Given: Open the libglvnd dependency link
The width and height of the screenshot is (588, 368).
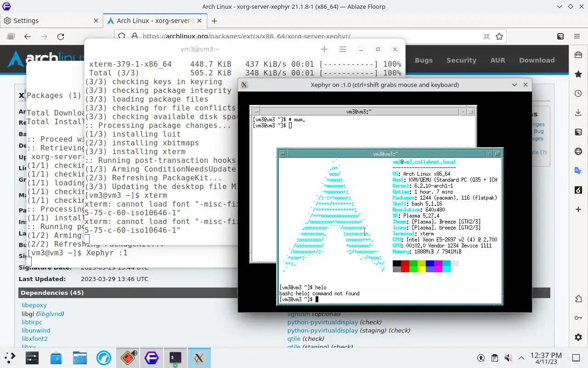Looking at the screenshot, I should 50,314.
